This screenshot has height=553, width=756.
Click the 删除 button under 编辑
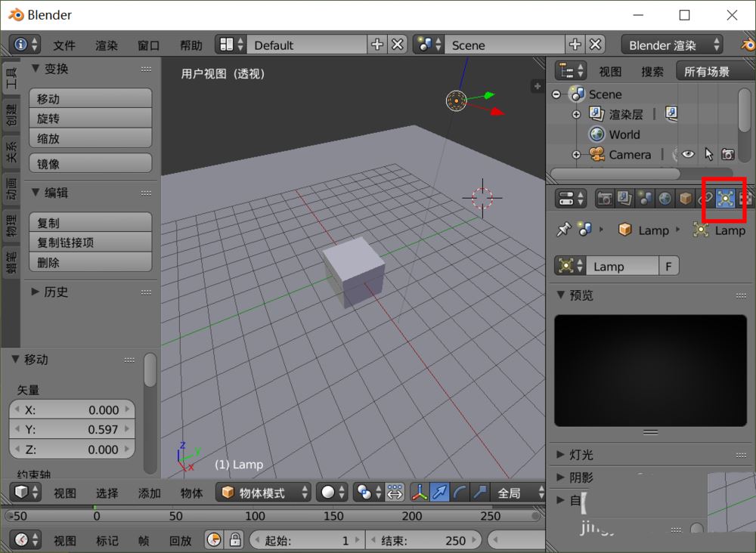tap(90, 262)
